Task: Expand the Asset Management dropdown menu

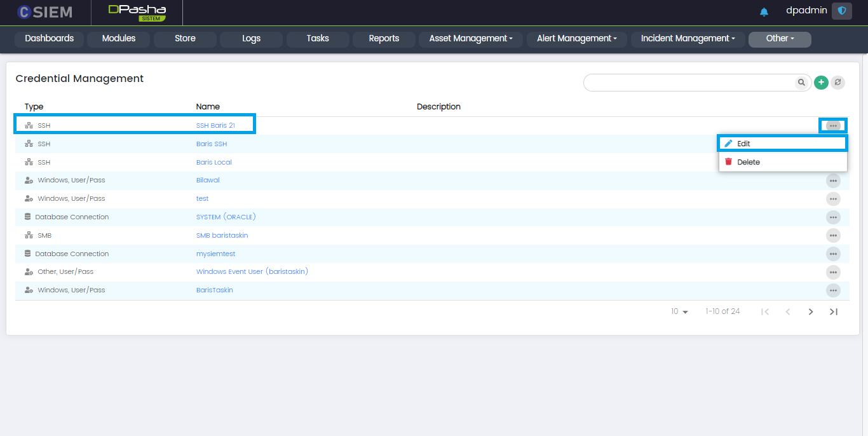Action: [470, 39]
